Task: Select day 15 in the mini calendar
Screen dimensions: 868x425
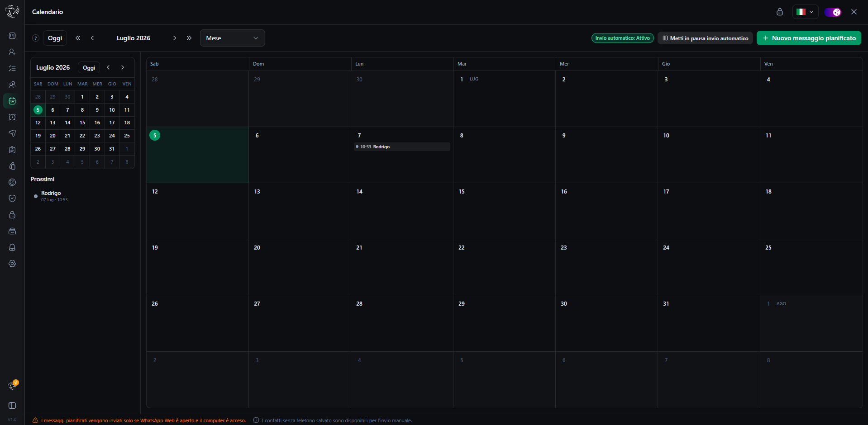Action: click(82, 123)
